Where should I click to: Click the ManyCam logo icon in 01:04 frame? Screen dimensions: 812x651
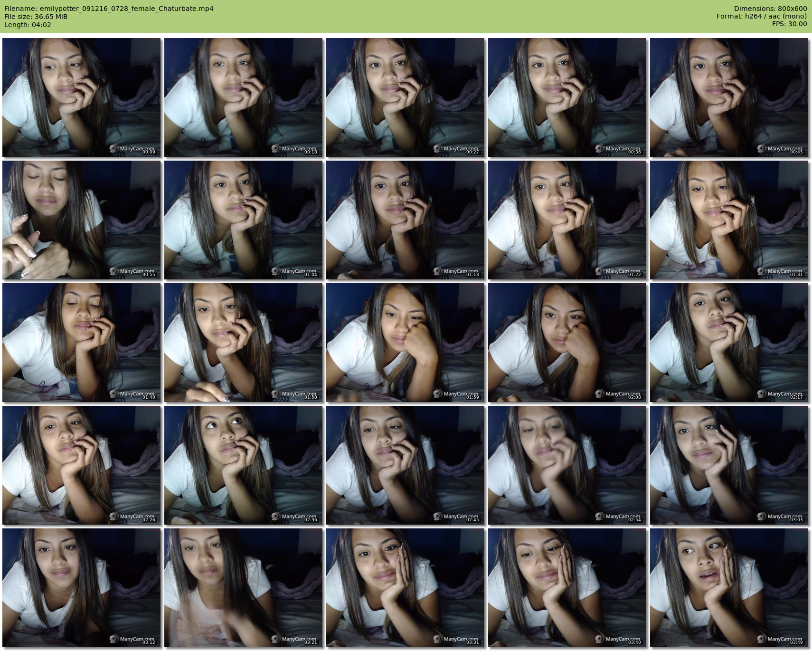275,271
